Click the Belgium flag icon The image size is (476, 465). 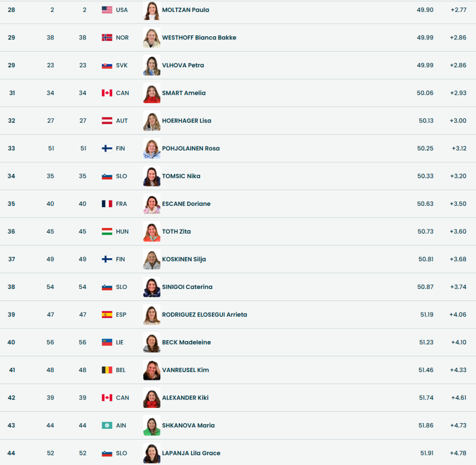pos(107,370)
